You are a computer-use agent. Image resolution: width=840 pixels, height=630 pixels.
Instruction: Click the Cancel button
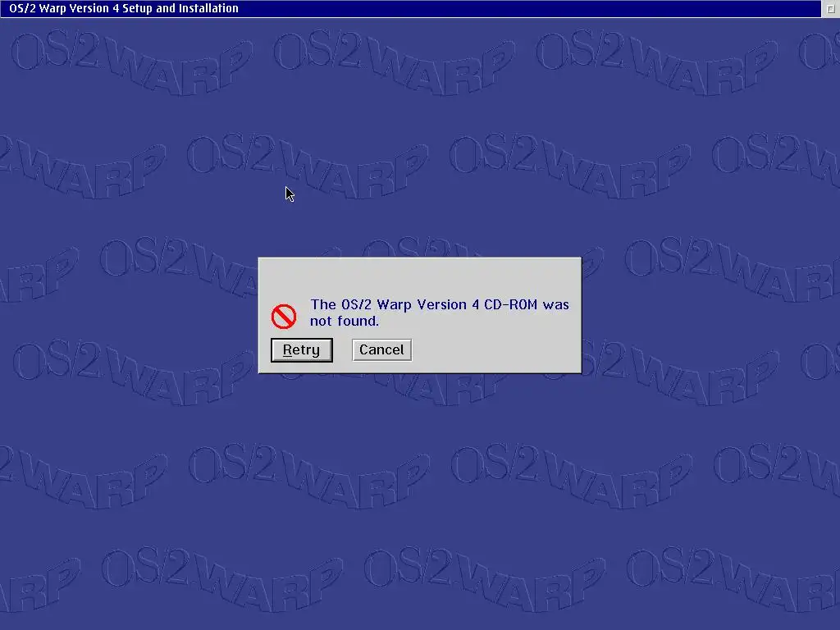tap(381, 349)
